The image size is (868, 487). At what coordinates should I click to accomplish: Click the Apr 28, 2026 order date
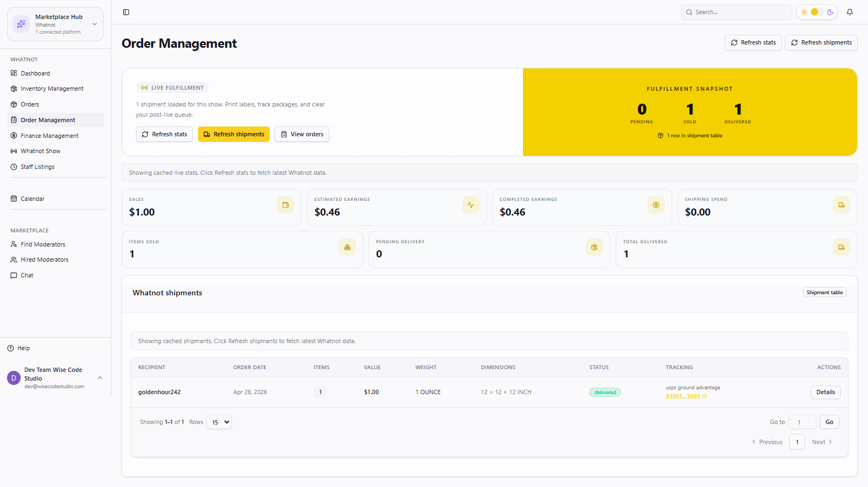click(x=250, y=392)
